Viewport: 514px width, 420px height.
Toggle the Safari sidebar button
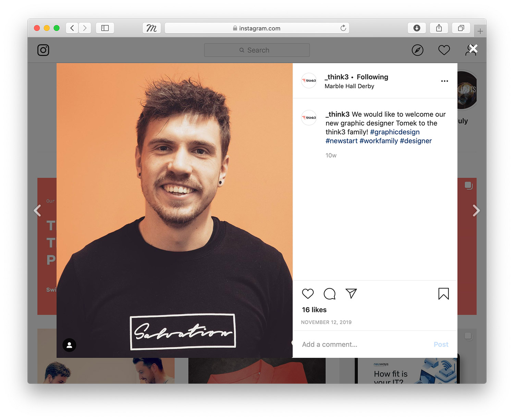[x=105, y=28]
